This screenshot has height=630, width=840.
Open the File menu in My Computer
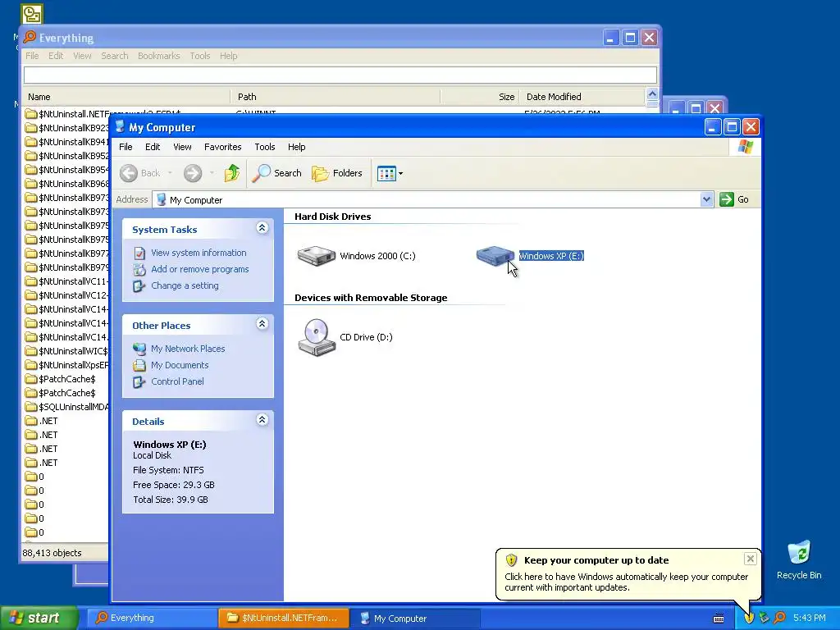(x=126, y=147)
